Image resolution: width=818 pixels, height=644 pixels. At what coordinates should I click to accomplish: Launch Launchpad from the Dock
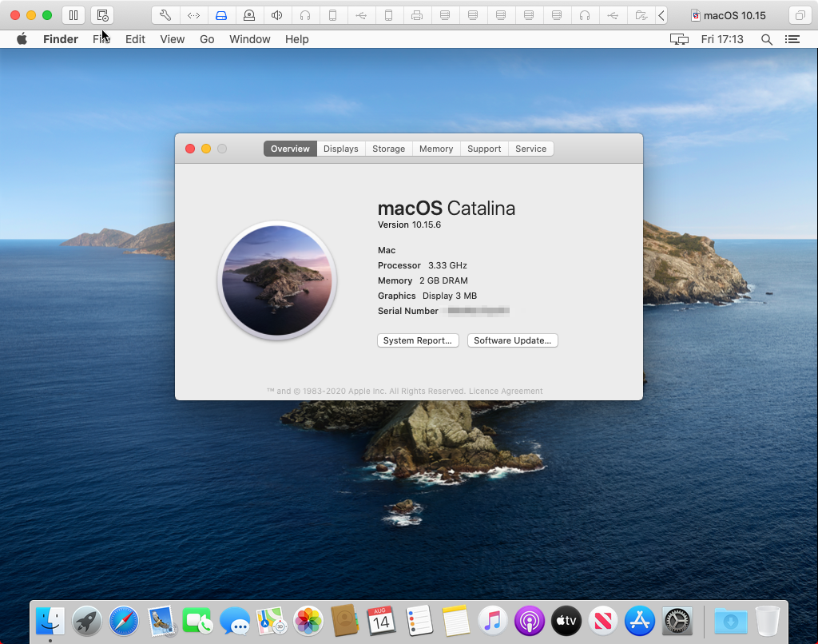tap(86, 621)
